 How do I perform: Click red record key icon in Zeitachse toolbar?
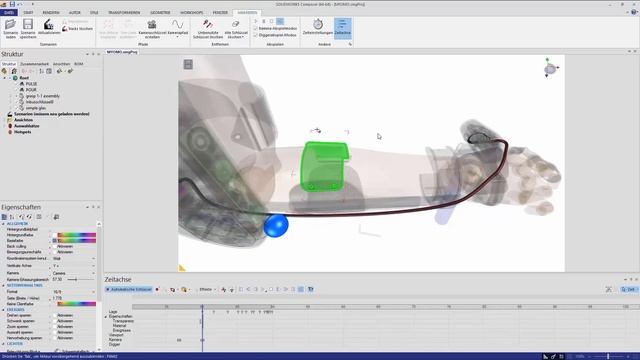click(157, 289)
